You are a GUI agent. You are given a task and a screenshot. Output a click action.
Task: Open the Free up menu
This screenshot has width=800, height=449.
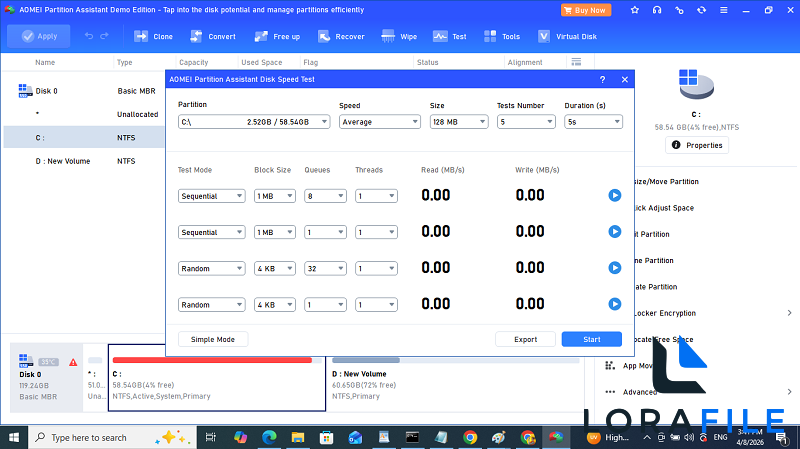pos(277,36)
